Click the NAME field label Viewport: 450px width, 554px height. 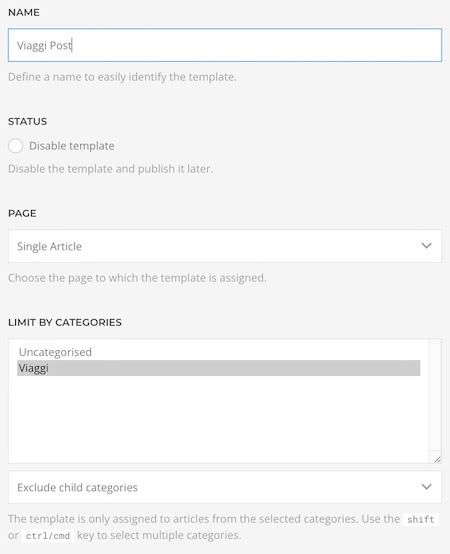(x=24, y=12)
